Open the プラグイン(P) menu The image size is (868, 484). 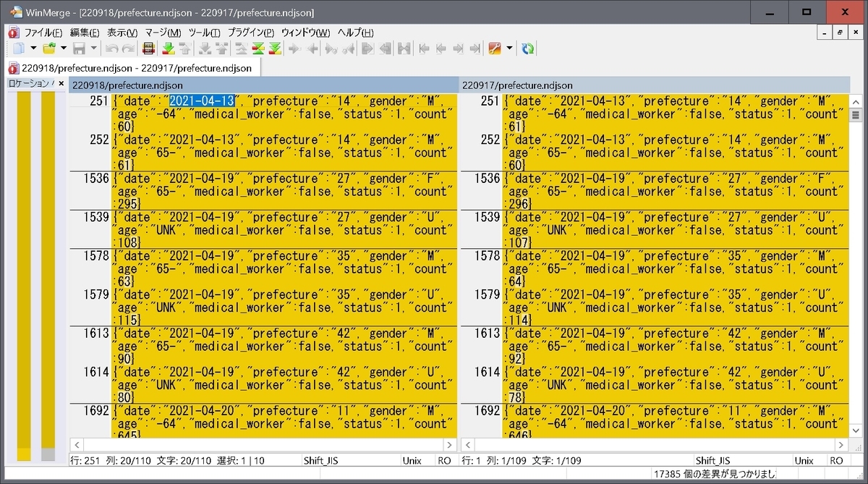point(251,33)
